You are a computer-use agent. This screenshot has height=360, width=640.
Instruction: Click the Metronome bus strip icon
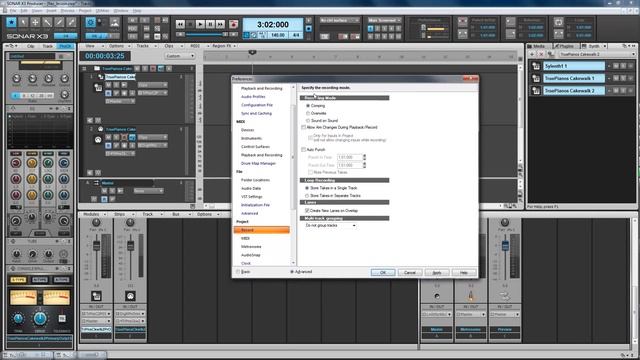coord(471,296)
